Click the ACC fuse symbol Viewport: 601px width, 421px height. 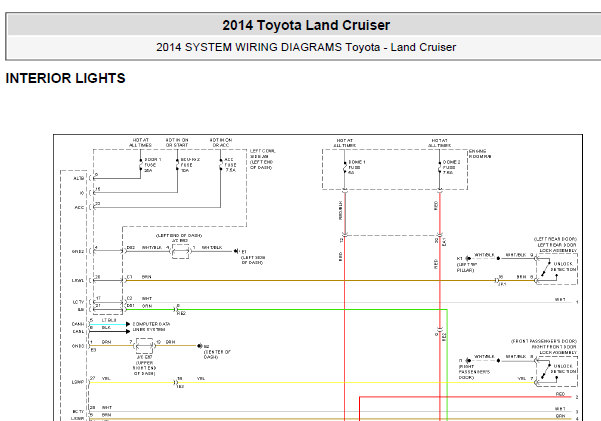click(221, 165)
